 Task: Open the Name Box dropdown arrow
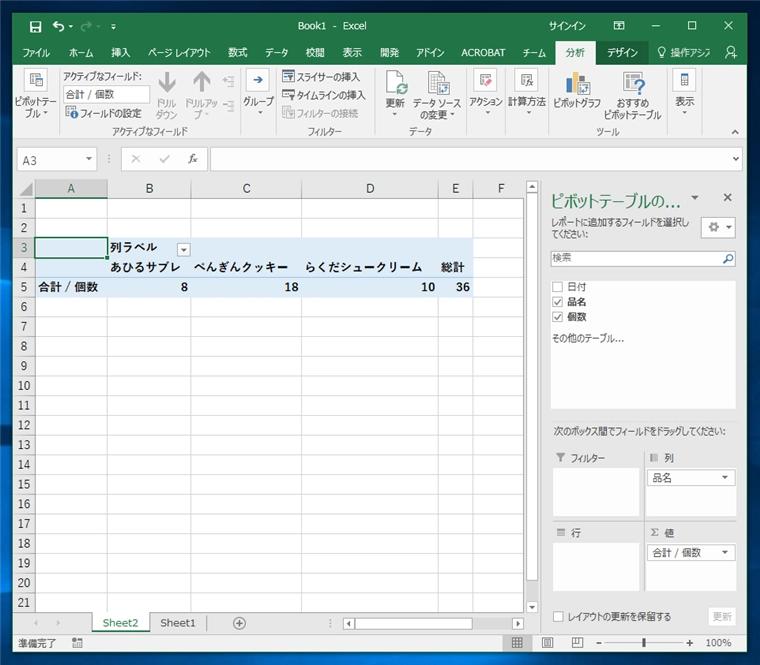(89, 159)
